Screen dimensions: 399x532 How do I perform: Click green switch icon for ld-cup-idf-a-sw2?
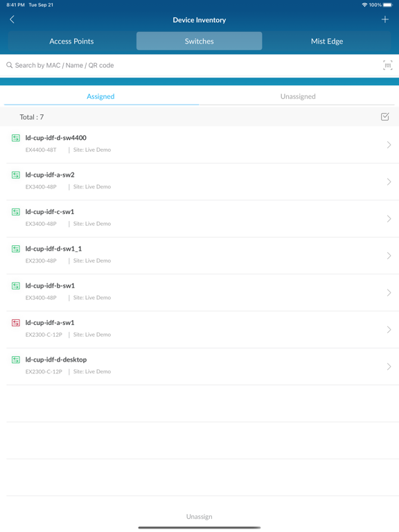16,175
